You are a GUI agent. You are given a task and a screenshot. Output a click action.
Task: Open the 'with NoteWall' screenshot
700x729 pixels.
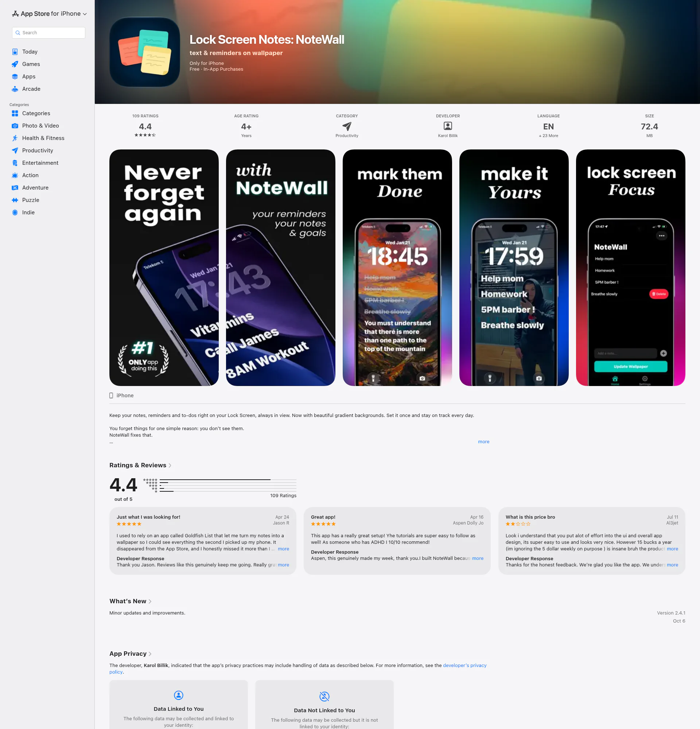point(281,268)
